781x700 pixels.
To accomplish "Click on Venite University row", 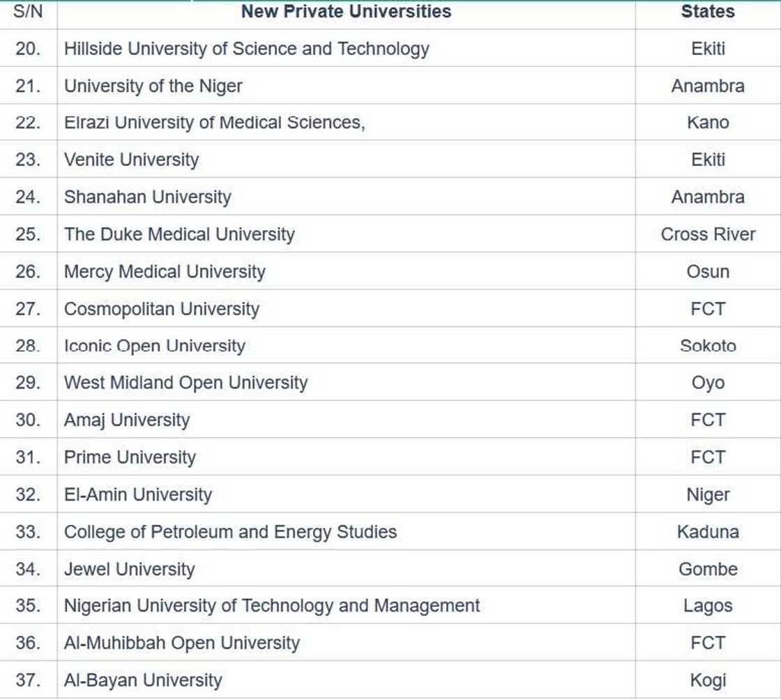I will click(131, 160).
